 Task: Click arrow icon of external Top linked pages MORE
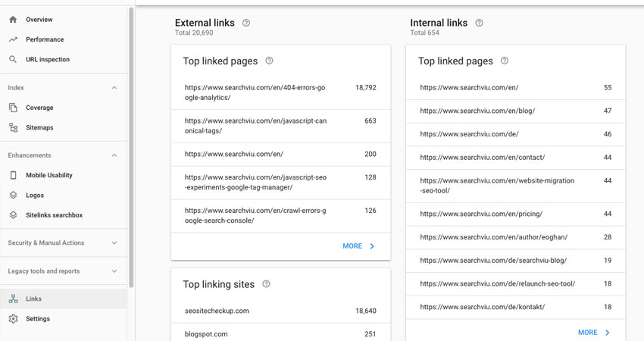pyautogui.click(x=372, y=246)
